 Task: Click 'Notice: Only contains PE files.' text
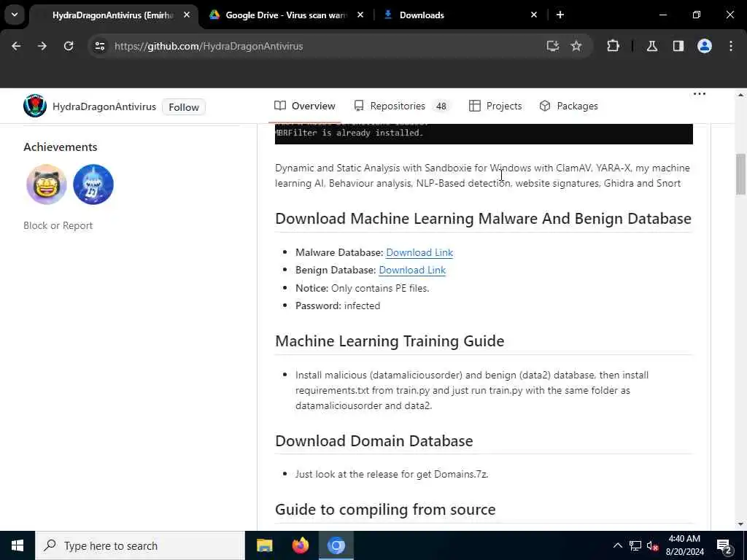click(x=362, y=288)
